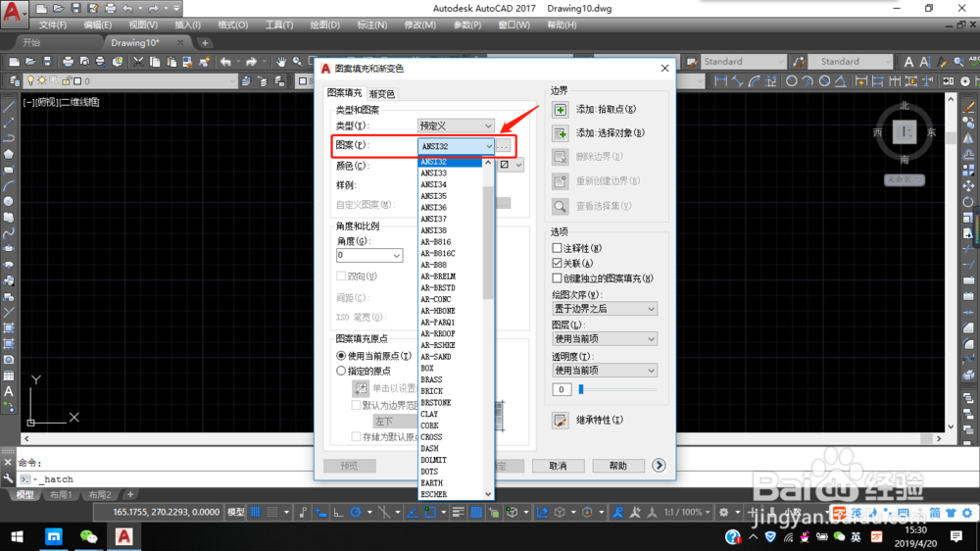
Task: Adjust the transparency slider
Action: coord(581,389)
